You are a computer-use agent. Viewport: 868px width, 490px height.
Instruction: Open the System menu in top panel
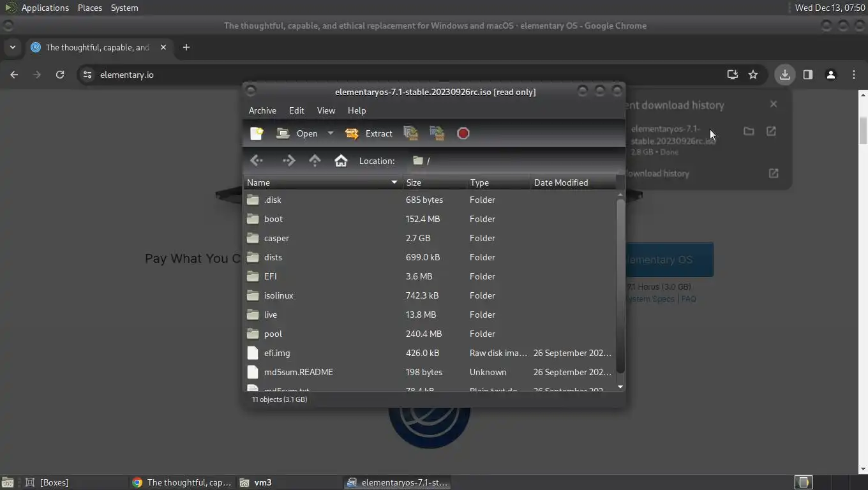[x=124, y=8]
